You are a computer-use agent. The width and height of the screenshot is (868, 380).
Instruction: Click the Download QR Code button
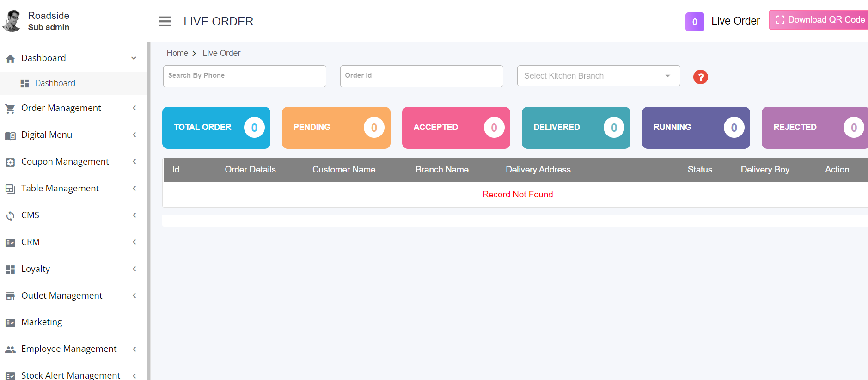click(820, 20)
